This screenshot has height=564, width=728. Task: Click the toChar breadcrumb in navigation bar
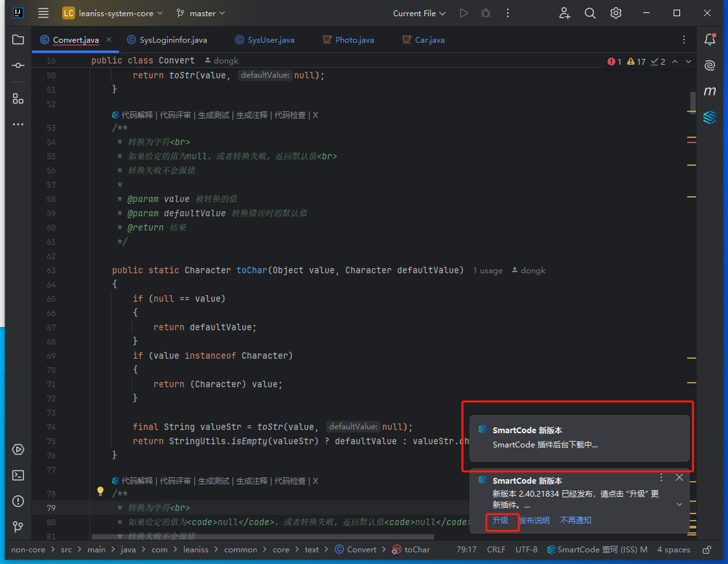click(x=411, y=550)
